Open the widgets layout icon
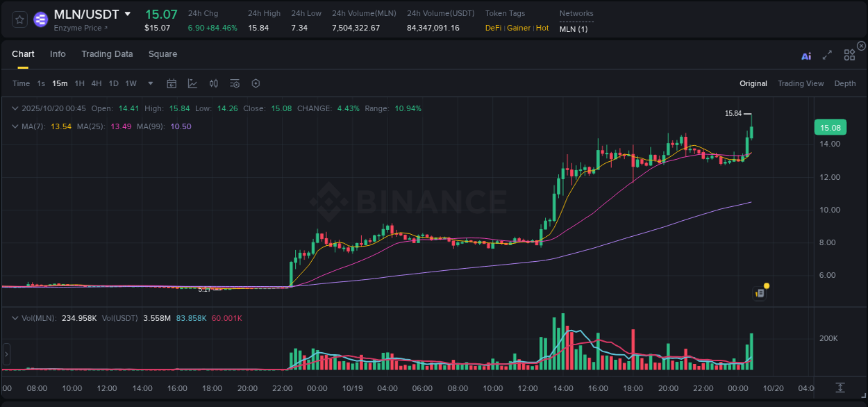 pyautogui.click(x=849, y=54)
